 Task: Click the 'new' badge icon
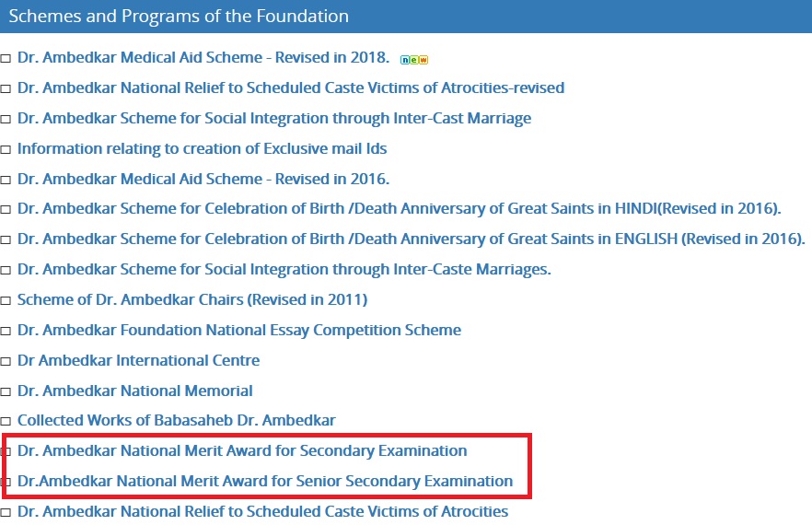point(414,59)
